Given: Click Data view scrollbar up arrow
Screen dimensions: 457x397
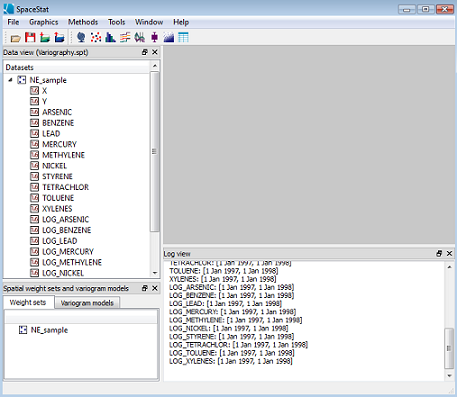Looking at the screenshot, I should pyautogui.click(x=155, y=66).
